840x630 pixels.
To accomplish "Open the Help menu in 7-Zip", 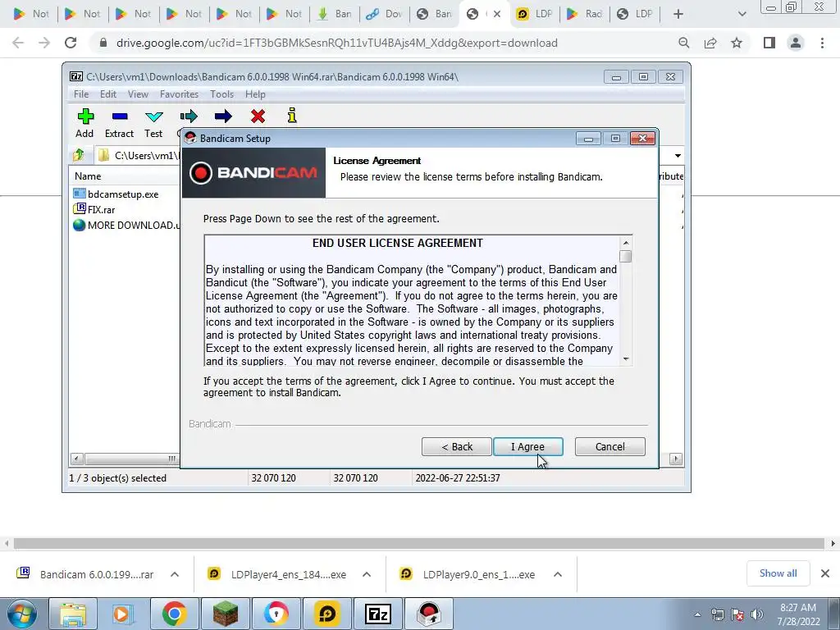I will [256, 94].
